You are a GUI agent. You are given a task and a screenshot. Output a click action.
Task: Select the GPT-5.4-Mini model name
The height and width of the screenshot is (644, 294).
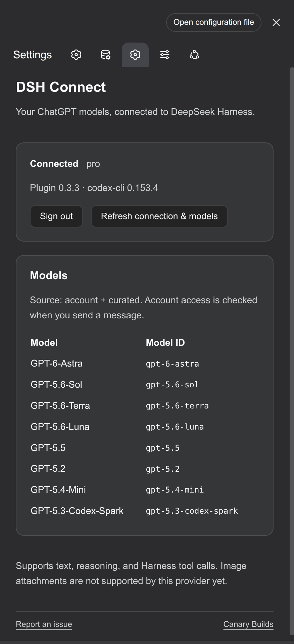coord(58,490)
